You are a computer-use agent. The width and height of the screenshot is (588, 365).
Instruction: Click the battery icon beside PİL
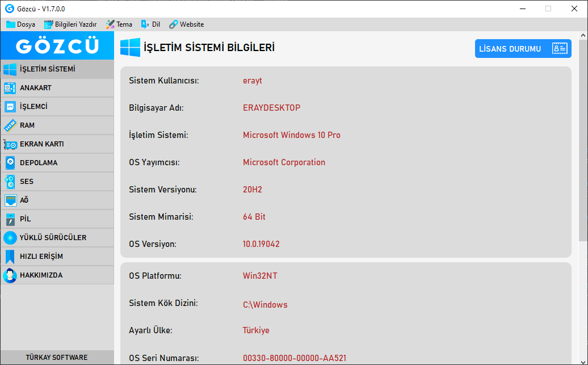click(x=10, y=220)
